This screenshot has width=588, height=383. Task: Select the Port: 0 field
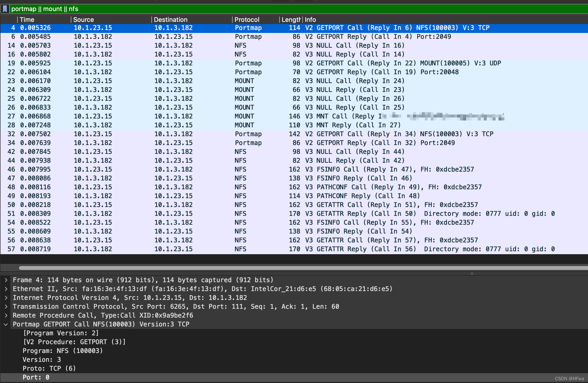(x=36, y=377)
